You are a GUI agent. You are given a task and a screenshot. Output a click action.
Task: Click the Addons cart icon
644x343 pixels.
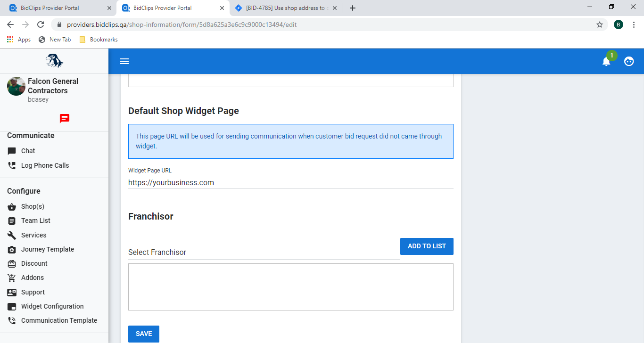point(12,278)
